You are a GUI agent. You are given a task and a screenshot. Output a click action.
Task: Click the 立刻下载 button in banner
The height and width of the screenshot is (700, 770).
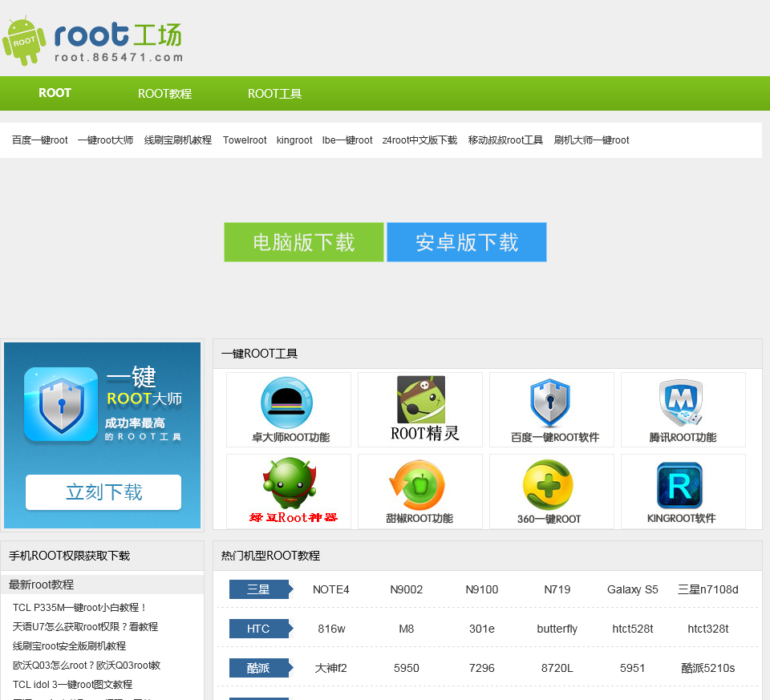103,492
